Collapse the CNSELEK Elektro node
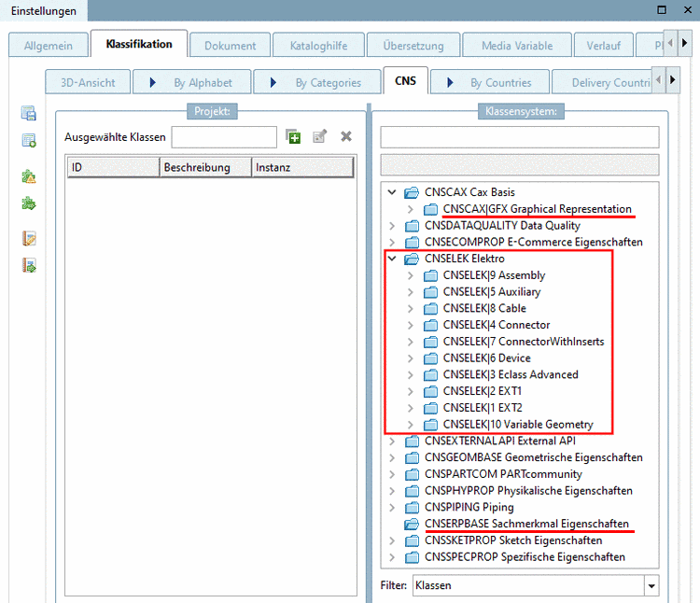The image size is (700, 603). (x=392, y=259)
